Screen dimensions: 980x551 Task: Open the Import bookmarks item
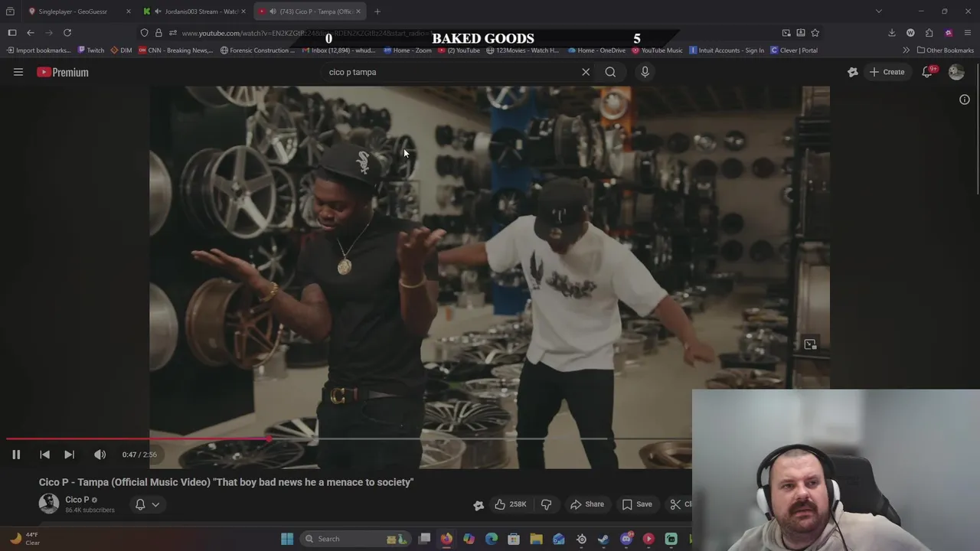[38, 51]
